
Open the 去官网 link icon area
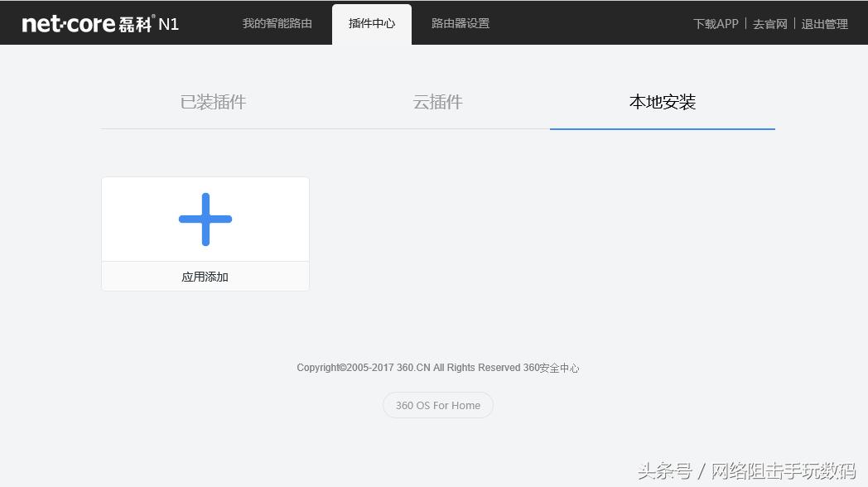(x=769, y=24)
